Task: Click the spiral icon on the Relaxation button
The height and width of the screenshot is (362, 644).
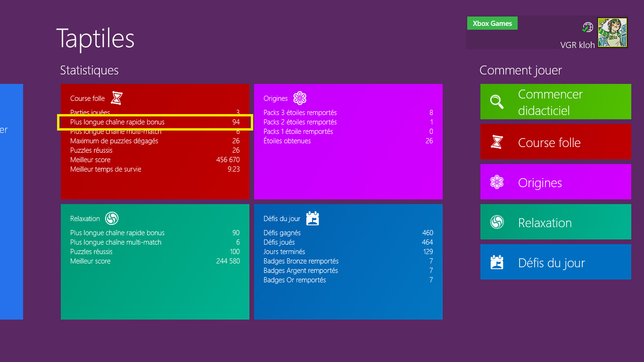Action: pos(497,222)
